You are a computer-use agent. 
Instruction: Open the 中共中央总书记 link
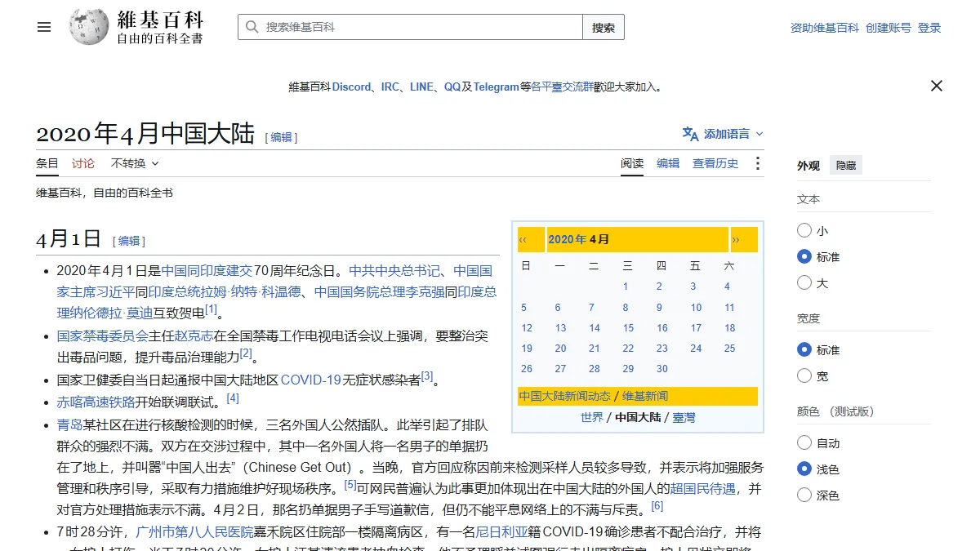(x=394, y=271)
